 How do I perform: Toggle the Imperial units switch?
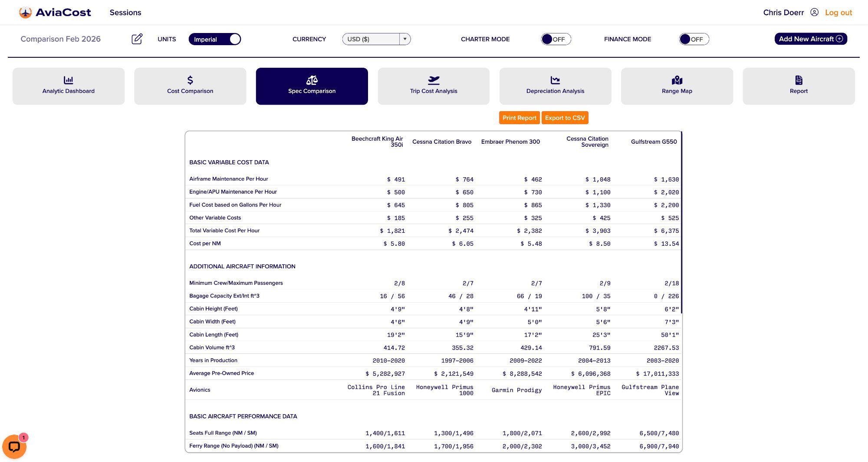(x=215, y=39)
